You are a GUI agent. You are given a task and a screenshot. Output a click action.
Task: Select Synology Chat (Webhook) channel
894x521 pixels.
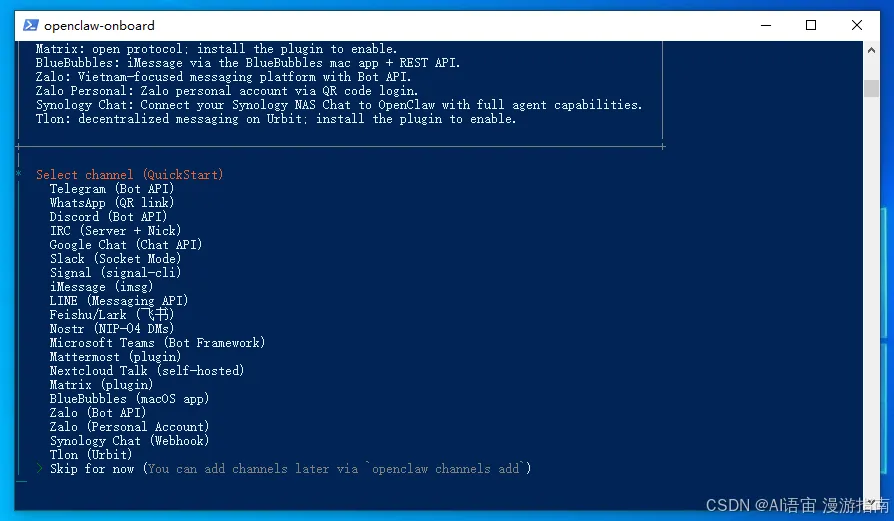129,441
